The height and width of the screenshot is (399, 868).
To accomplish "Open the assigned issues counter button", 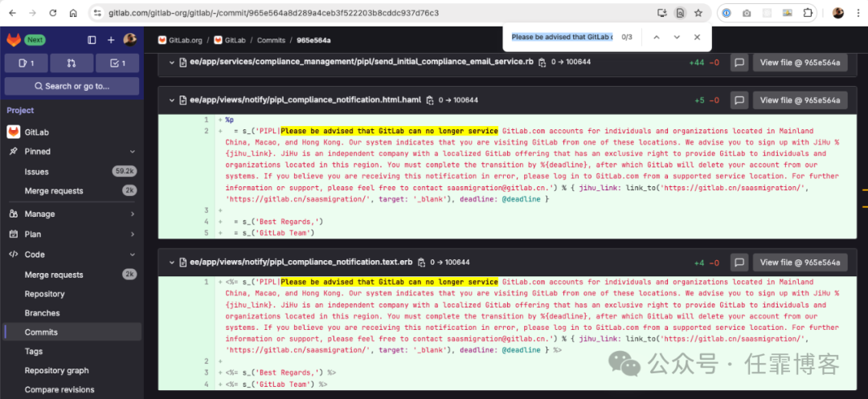I will [x=26, y=63].
